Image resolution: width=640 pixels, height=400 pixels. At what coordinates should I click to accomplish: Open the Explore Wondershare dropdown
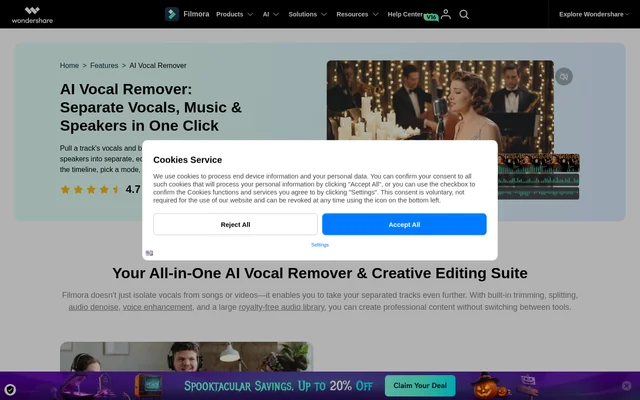pos(594,14)
